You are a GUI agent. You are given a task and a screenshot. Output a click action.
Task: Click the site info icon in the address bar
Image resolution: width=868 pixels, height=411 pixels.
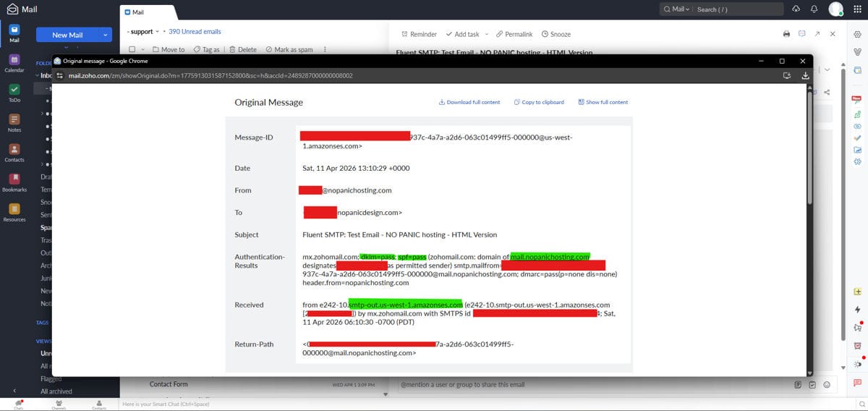[x=60, y=75]
